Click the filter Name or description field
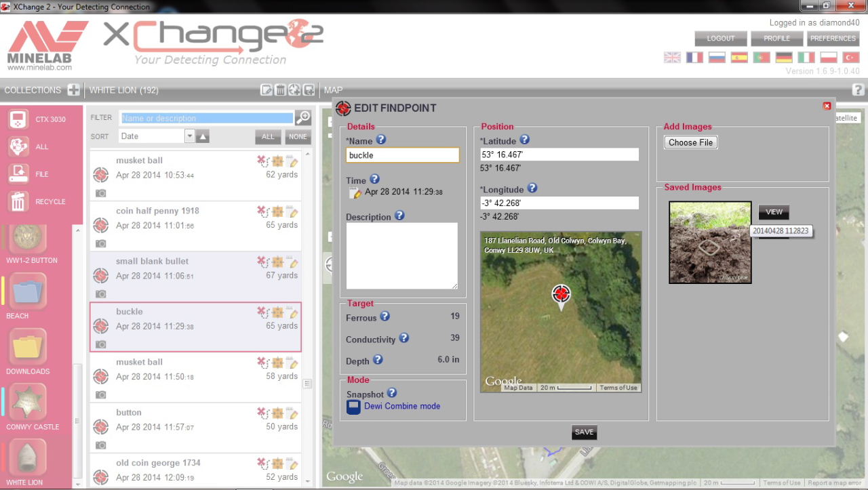This screenshot has height=490, width=868. (x=207, y=118)
